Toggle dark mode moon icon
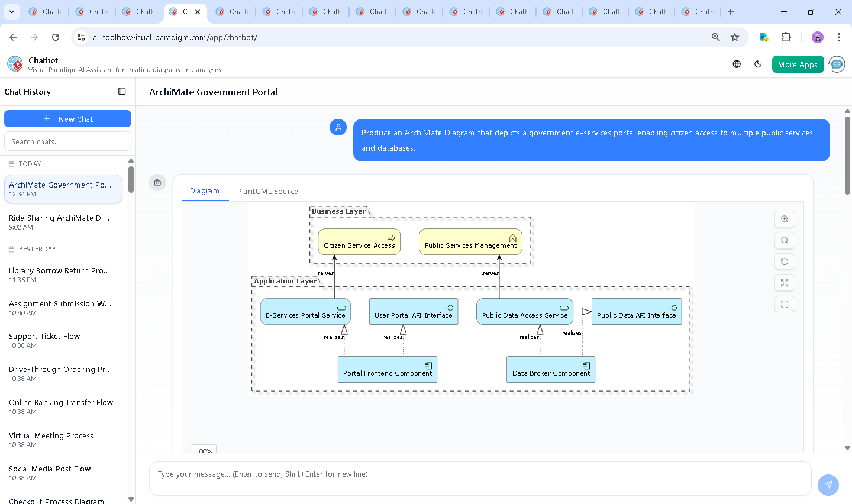 [x=758, y=64]
